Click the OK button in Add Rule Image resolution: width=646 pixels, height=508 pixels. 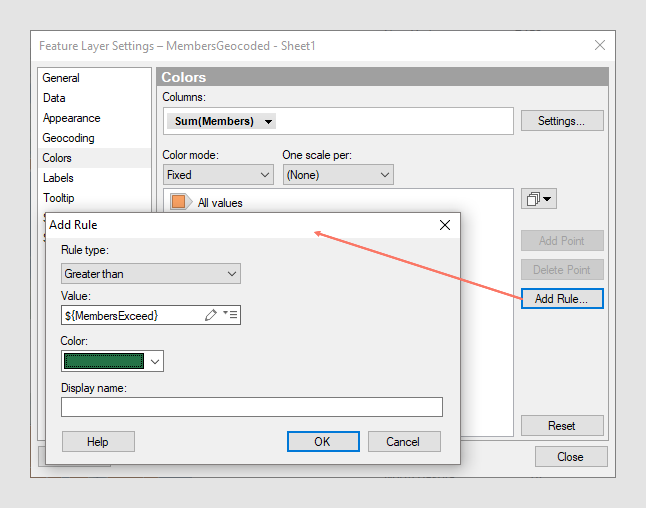pyautogui.click(x=323, y=442)
